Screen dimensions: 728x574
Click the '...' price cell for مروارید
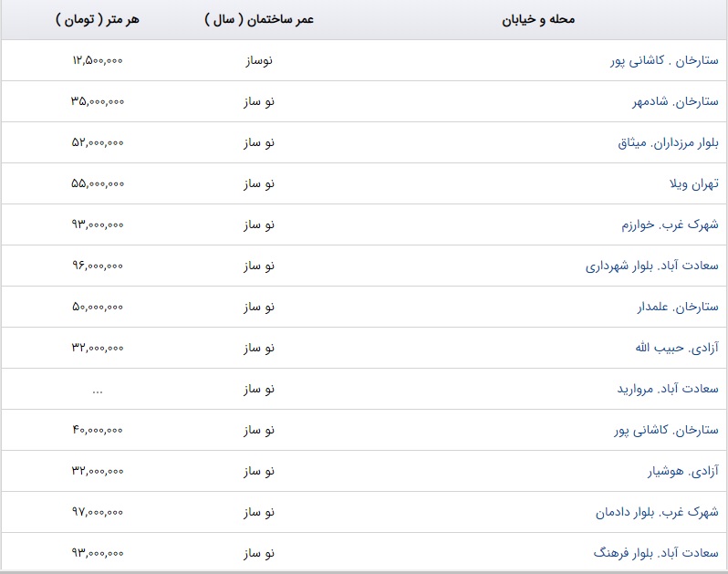click(97, 389)
